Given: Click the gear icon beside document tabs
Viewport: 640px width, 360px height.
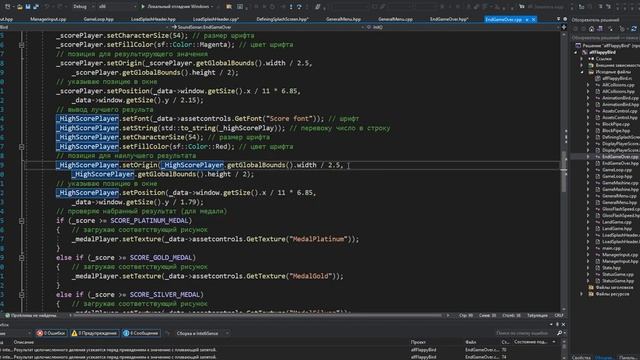Looking at the screenshot, I should point(565,19).
